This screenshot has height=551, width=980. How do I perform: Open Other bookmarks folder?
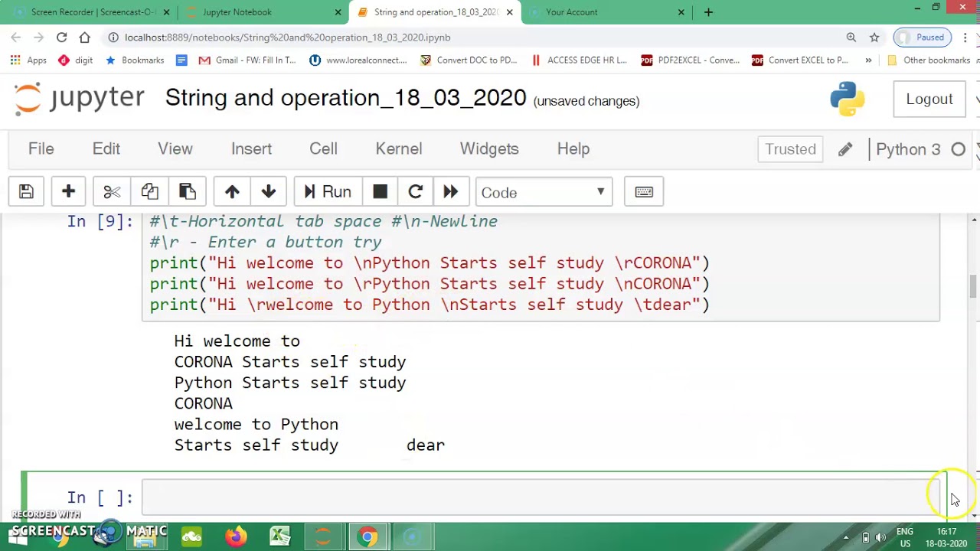[x=929, y=60]
